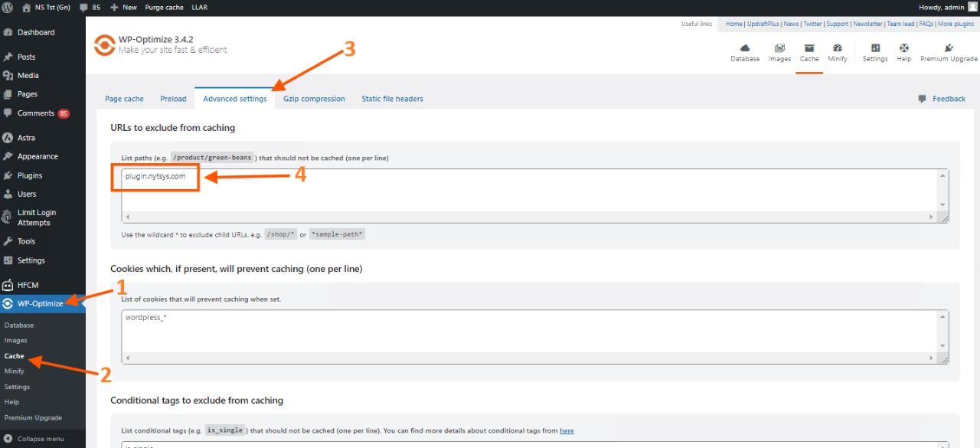
Task: Open Cache section in header navigation
Action: 809,53
